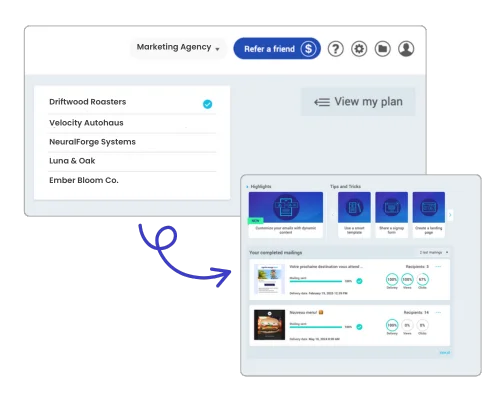Open travel destination mailing thumbnail
This screenshot has width=500, height=400.
tap(269, 279)
